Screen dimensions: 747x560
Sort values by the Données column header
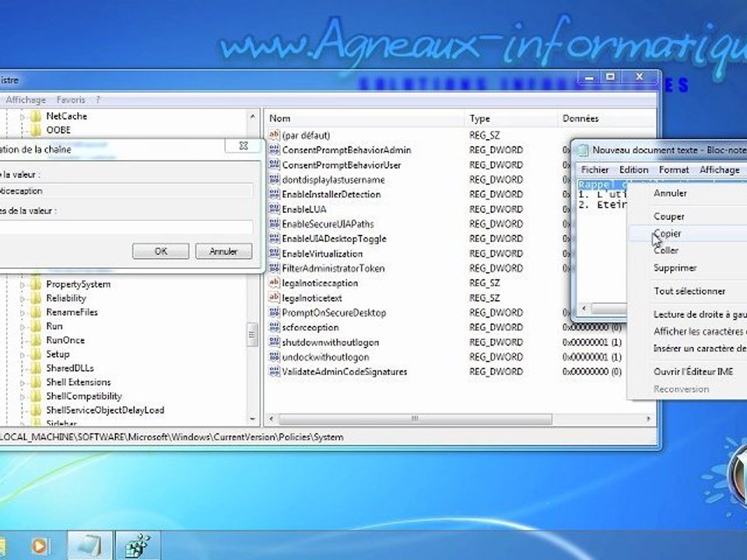point(606,118)
